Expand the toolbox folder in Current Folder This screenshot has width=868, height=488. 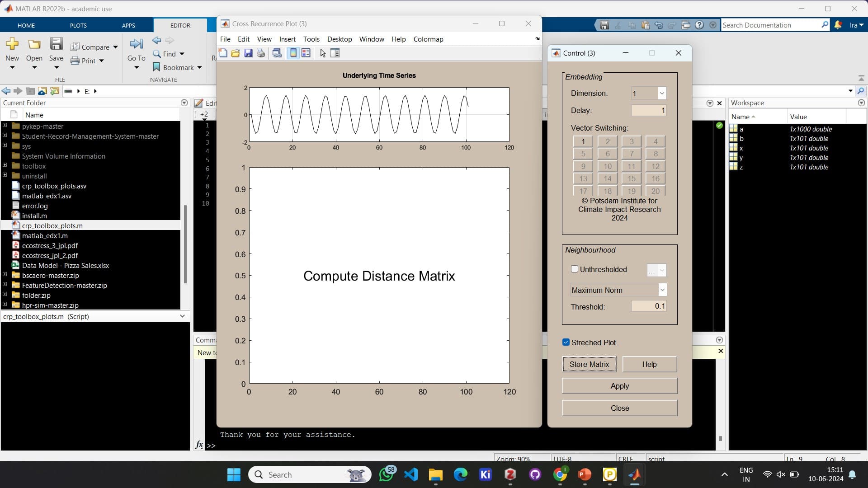click(x=5, y=166)
